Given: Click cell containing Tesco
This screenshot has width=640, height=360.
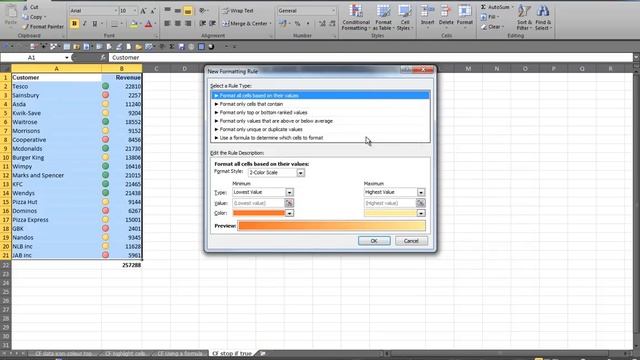Looking at the screenshot, I should coord(56,87).
